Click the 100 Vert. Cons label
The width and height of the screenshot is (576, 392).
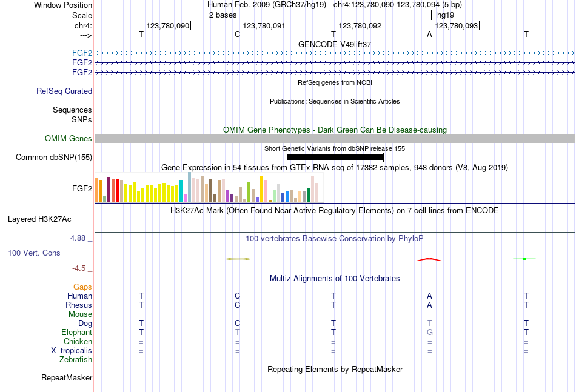[34, 253]
